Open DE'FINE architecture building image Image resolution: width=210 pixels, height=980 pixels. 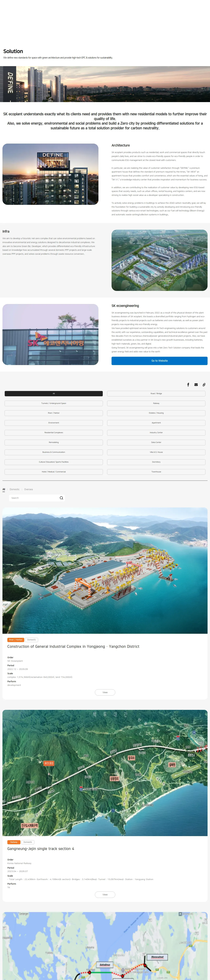[x=50, y=174]
